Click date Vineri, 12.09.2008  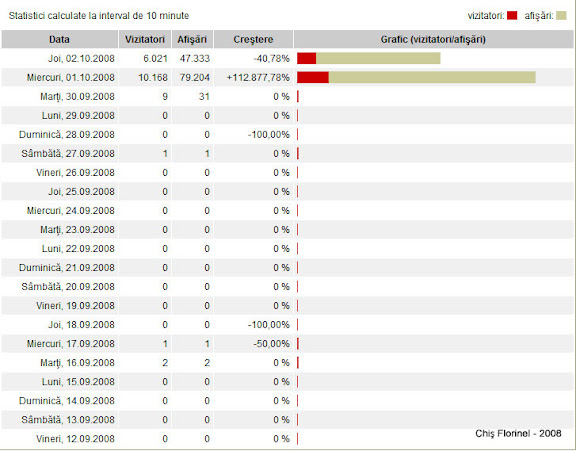click(x=75, y=439)
